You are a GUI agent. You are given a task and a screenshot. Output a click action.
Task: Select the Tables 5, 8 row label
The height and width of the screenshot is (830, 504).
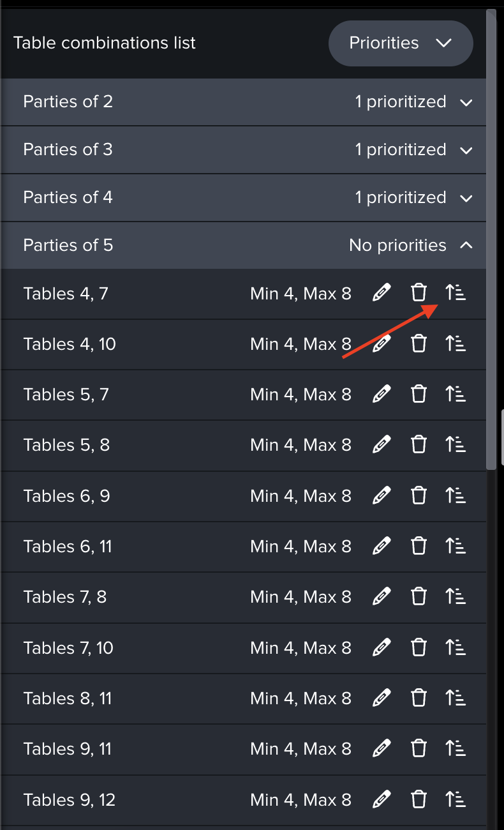tap(66, 445)
